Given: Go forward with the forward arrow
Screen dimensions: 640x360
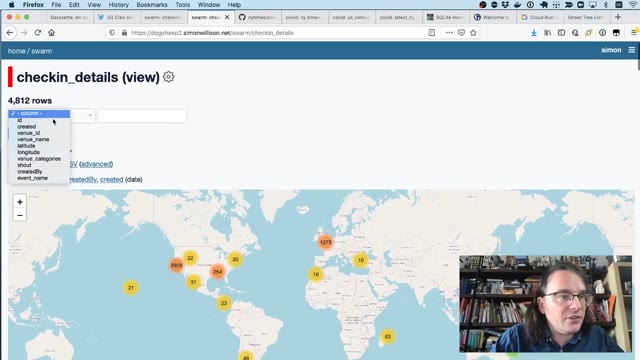Looking at the screenshot, I should point(24,33).
